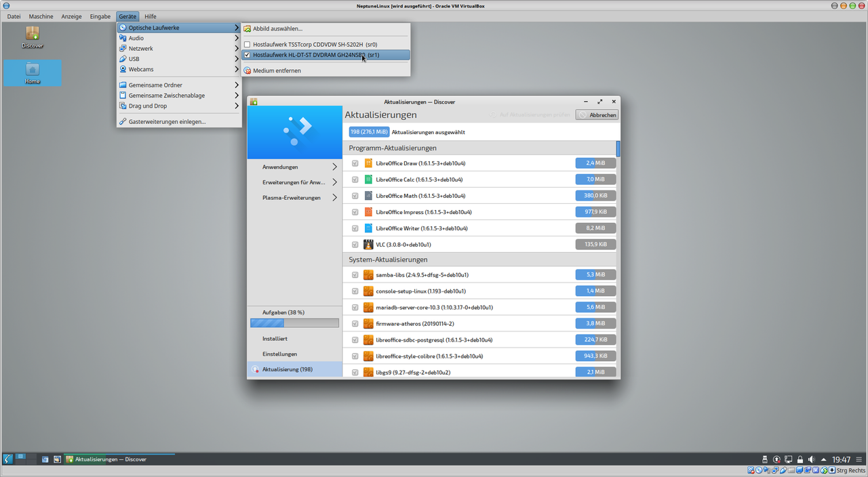Click the lock icon in the tray
This screenshot has width=868, height=477.
800,459
